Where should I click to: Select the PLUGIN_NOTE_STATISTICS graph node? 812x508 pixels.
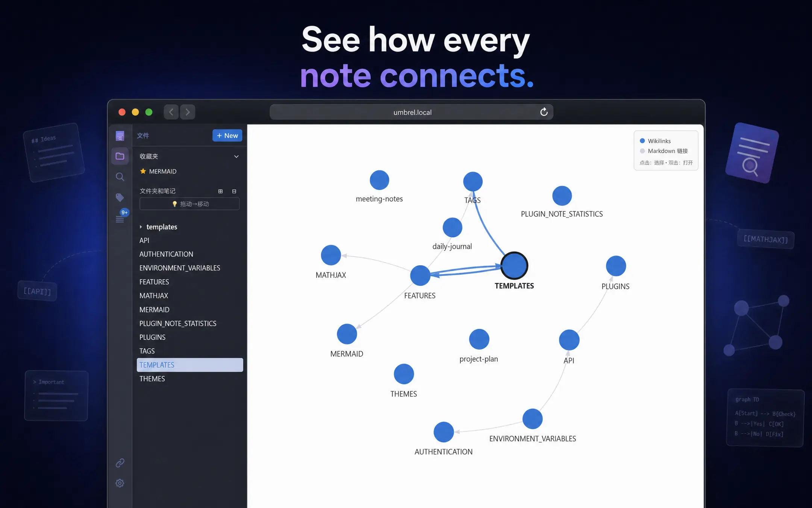562,196
